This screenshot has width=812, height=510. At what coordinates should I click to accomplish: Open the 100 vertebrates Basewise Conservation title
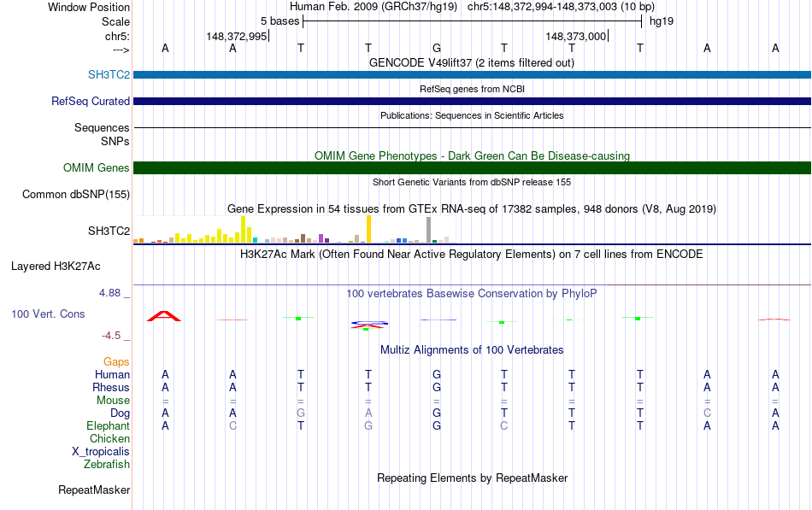tap(472, 294)
